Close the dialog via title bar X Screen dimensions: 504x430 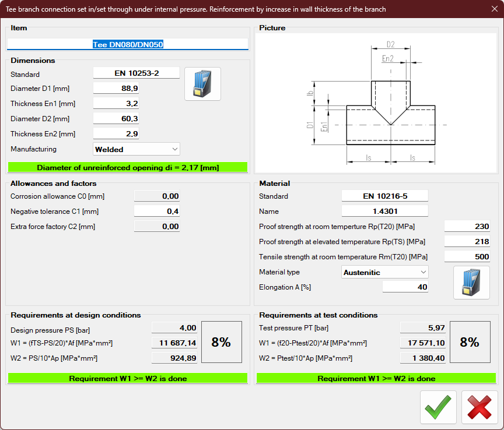494,9
